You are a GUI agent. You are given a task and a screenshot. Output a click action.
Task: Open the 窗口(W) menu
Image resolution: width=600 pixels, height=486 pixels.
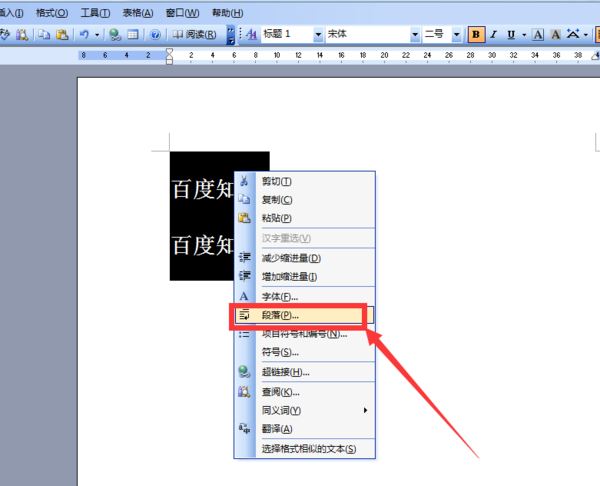pos(182,13)
